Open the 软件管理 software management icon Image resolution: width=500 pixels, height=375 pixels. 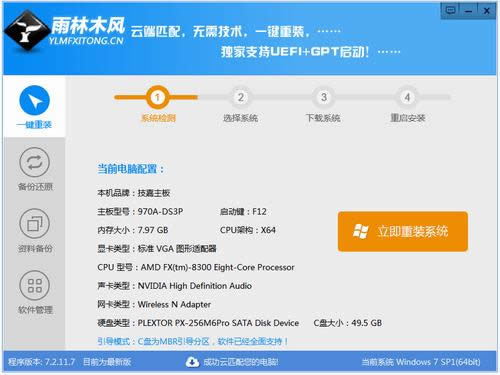(x=34, y=285)
